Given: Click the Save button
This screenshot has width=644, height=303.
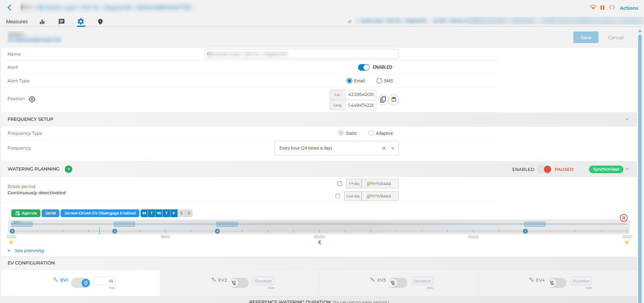Looking at the screenshot, I should 585,37.
